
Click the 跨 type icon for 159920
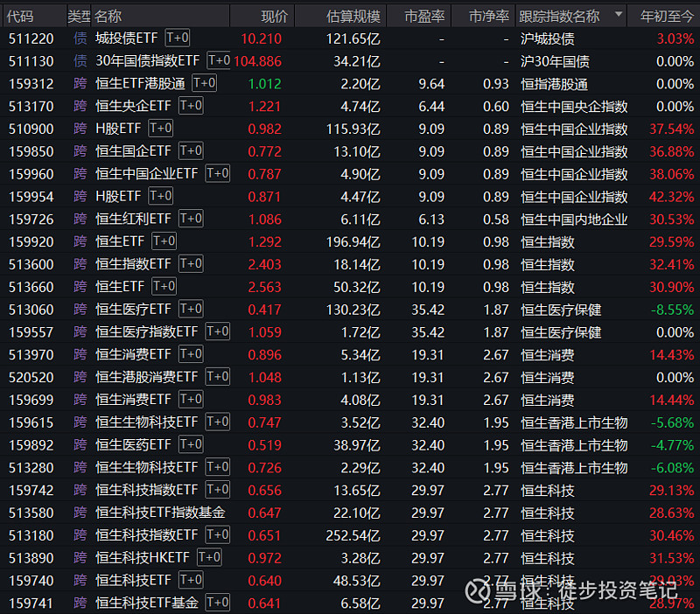click(80, 241)
